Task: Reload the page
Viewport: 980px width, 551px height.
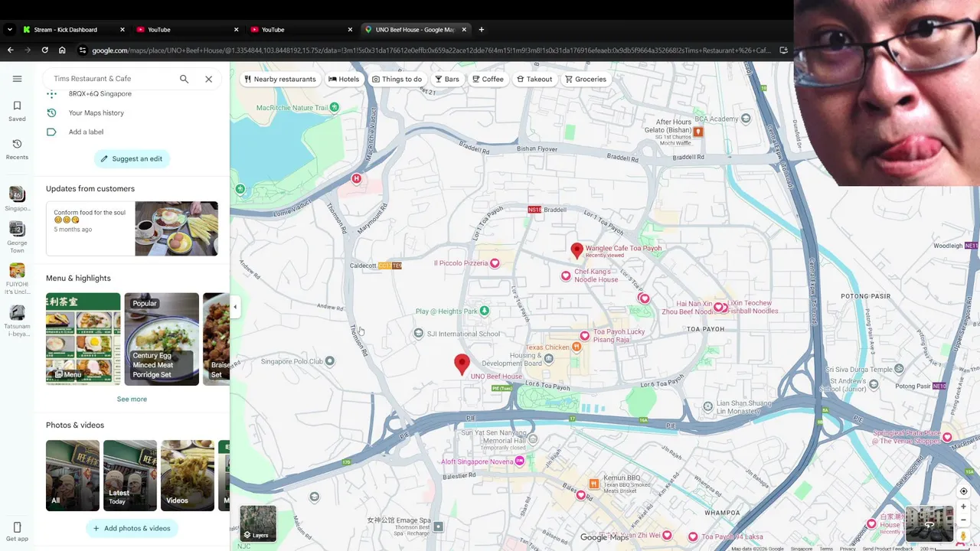Action: (45, 51)
